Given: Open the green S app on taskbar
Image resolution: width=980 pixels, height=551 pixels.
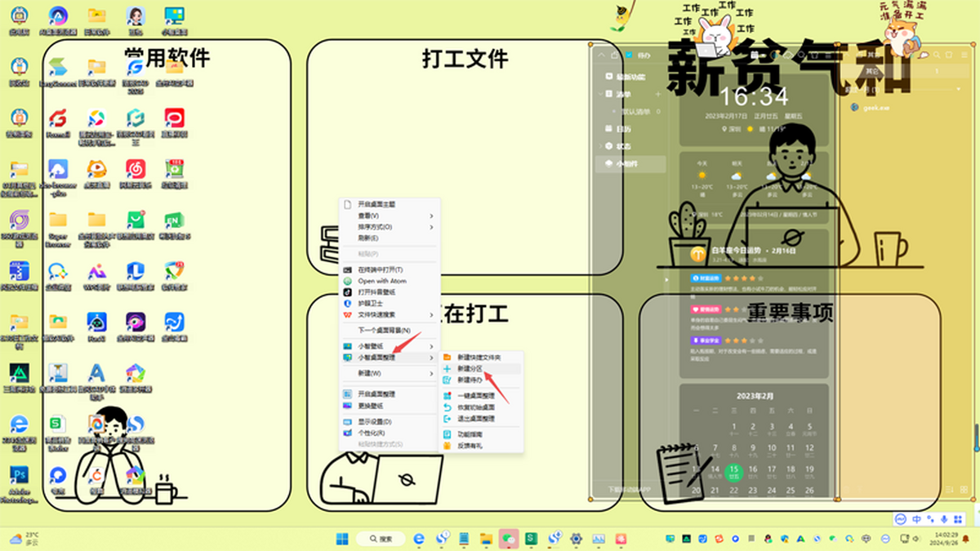Looking at the screenshot, I should (x=531, y=539).
